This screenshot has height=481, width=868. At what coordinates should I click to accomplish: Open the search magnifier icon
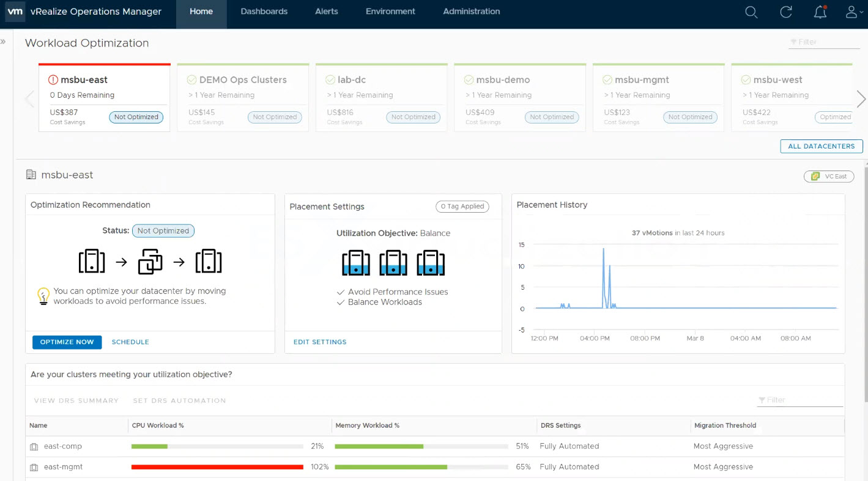coord(751,12)
